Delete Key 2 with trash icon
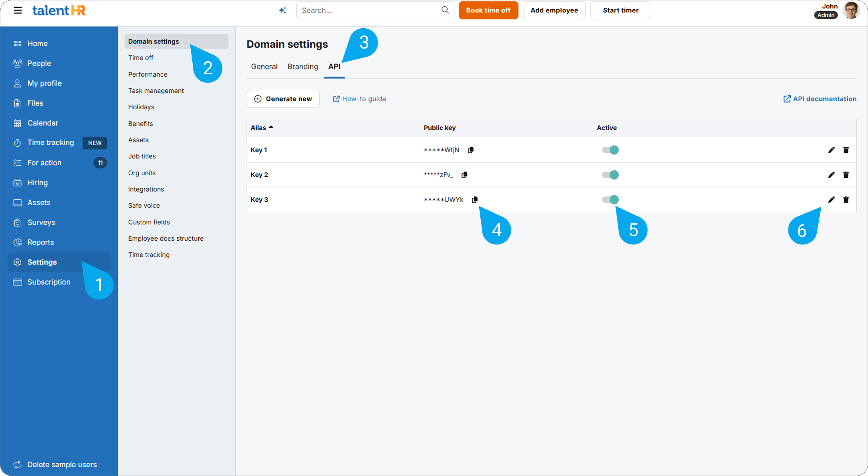Viewport: 868px width, 476px height. coord(846,175)
